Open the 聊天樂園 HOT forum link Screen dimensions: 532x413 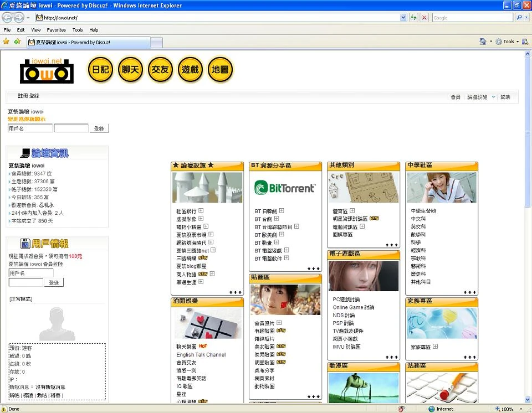coord(186,347)
